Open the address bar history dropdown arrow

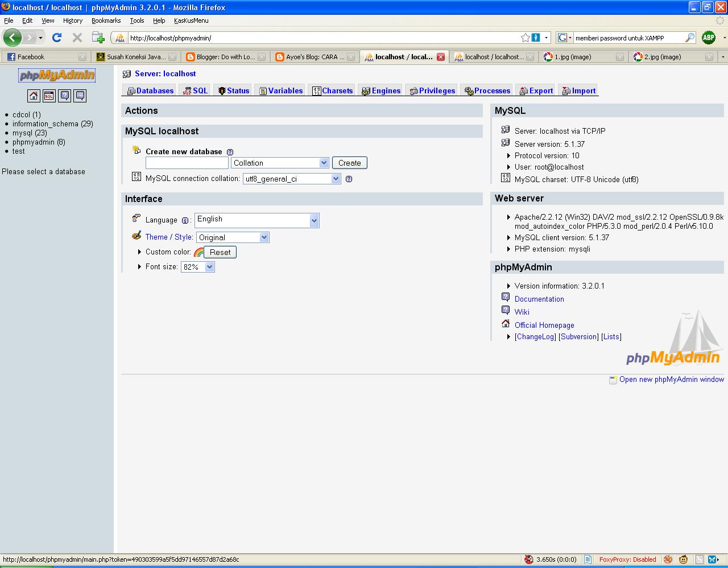coord(547,38)
